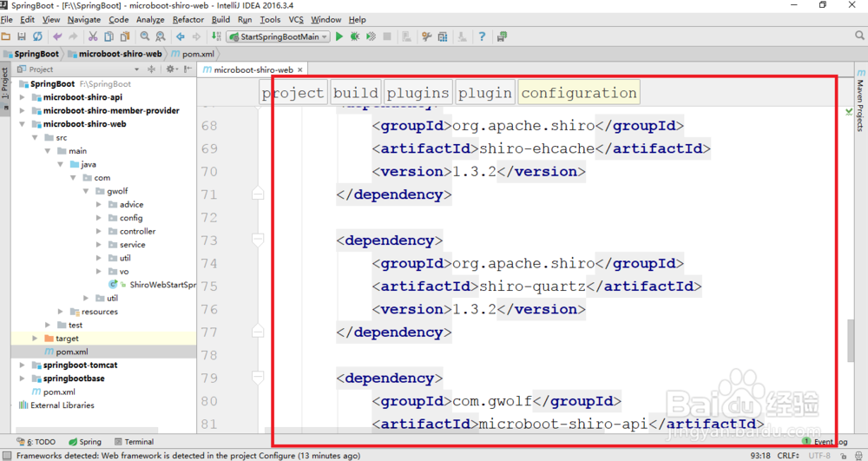This screenshot has height=461, width=868.
Task: Click the Back navigation arrow
Action: 181,36
